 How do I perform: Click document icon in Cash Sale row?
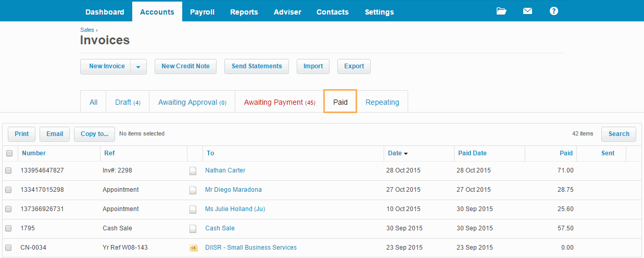(193, 228)
